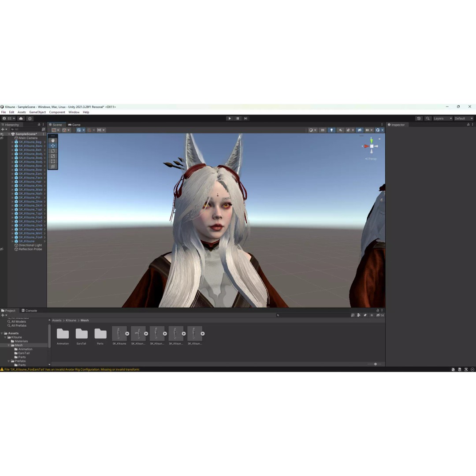Go to Assets in breadcrumb path
The height and width of the screenshot is (476, 476).
pos(56,320)
